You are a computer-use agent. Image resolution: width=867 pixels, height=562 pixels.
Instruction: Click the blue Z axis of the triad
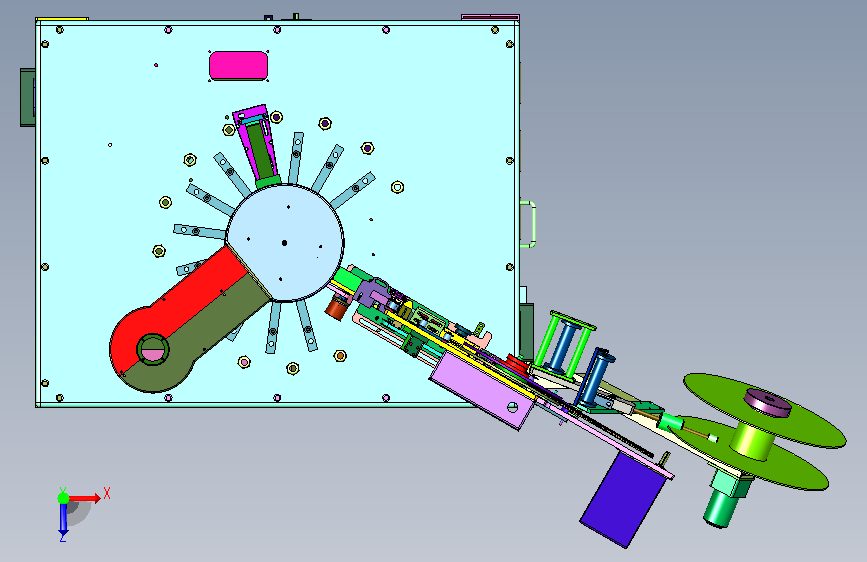tap(63, 519)
